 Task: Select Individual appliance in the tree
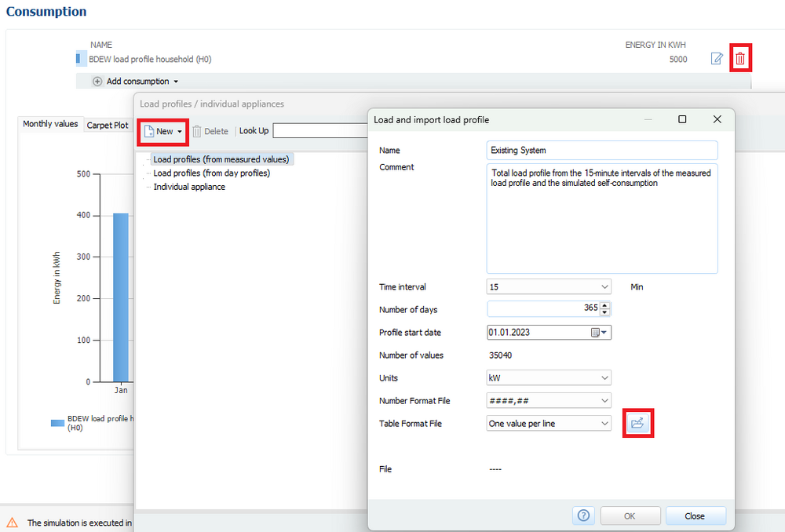[x=189, y=187]
